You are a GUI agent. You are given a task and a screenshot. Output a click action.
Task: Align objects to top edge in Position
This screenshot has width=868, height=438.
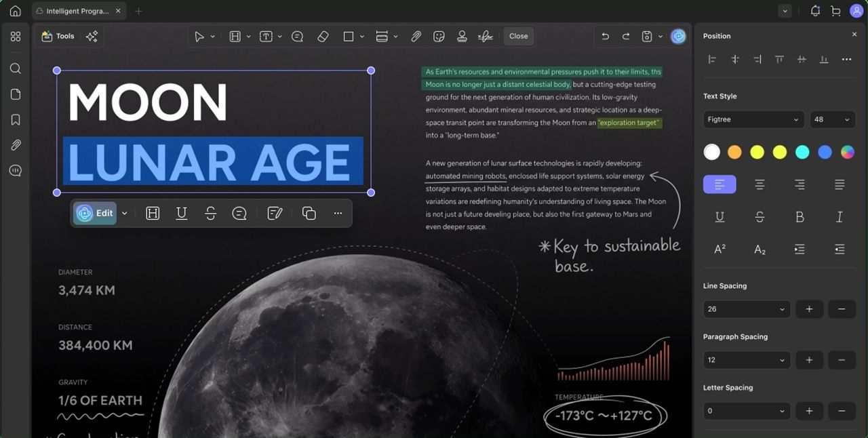(x=779, y=60)
